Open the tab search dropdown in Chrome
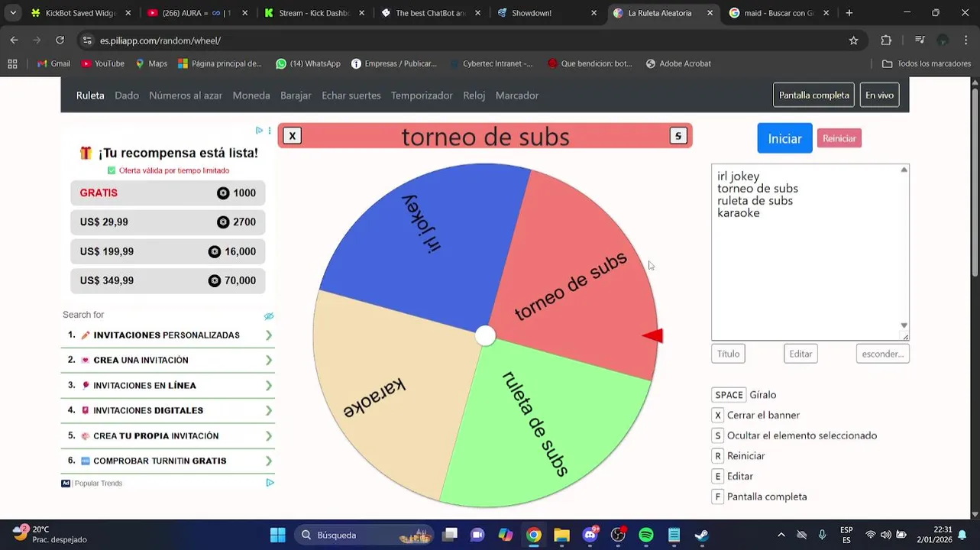 coord(13,13)
